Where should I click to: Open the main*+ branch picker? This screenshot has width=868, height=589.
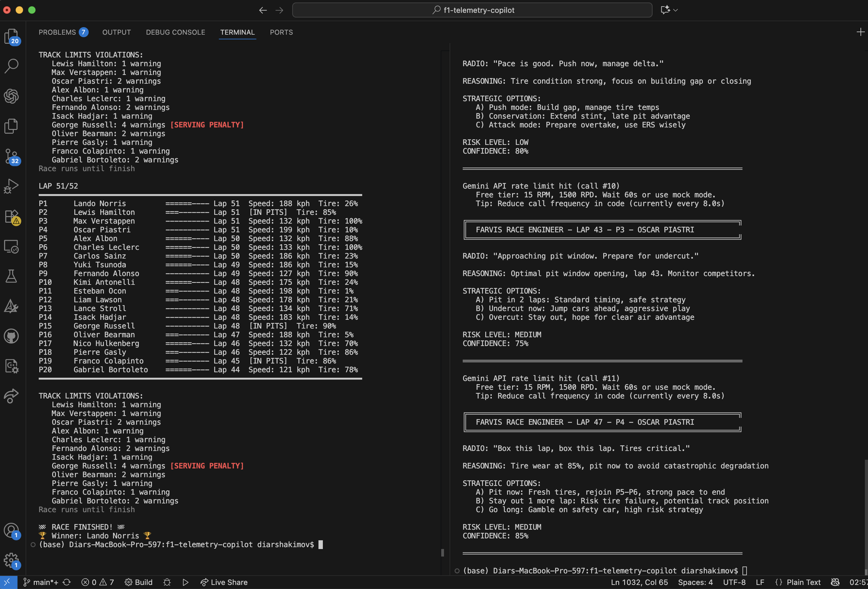point(41,582)
